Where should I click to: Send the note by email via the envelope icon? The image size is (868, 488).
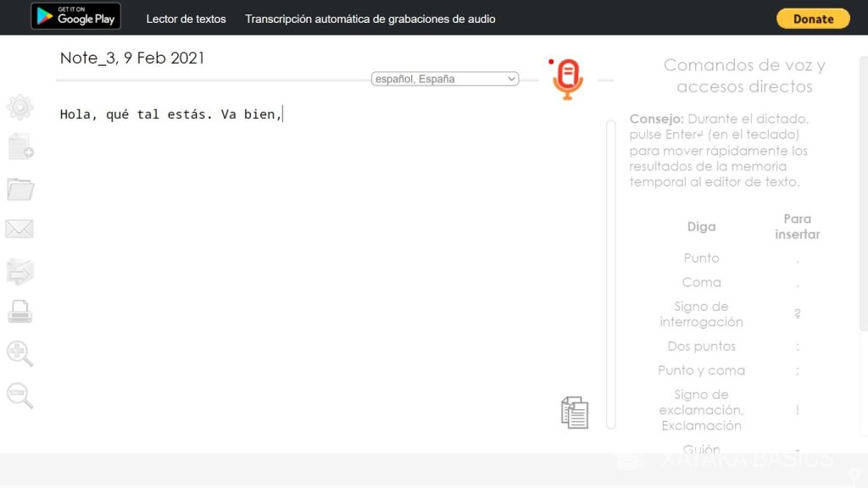(x=19, y=229)
